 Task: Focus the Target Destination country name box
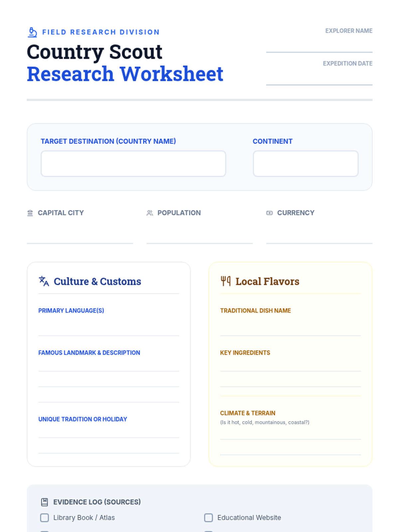tap(133, 164)
